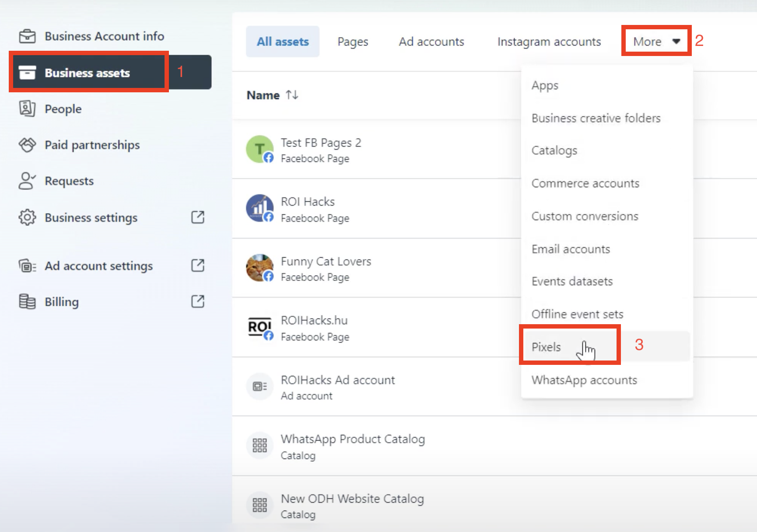Screen dimensions: 757x532
Task: Switch to the Ad accounts tab
Action: pyautogui.click(x=431, y=42)
